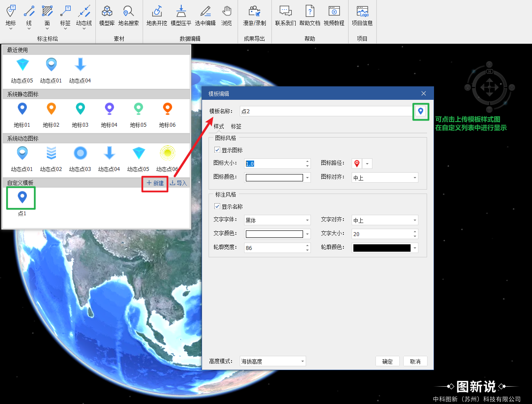This screenshot has width=532, height=404.
Task: Toggle the 显示名称 checkbox
Action: pyautogui.click(x=217, y=207)
